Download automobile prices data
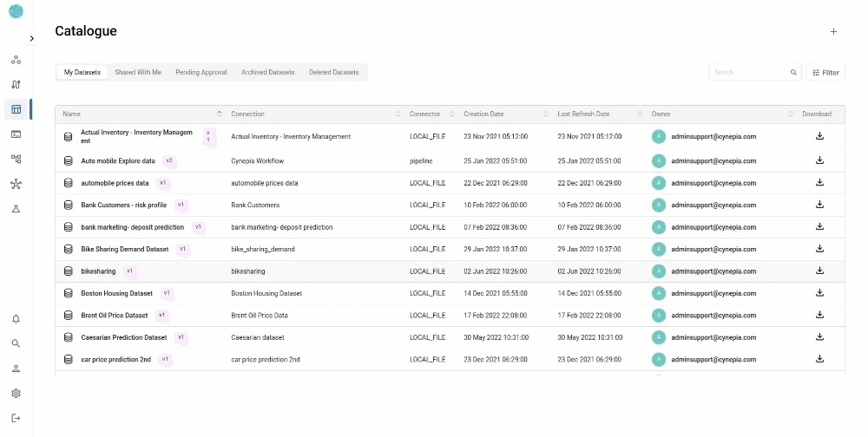868x437 pixels. (x=820, y=183)
